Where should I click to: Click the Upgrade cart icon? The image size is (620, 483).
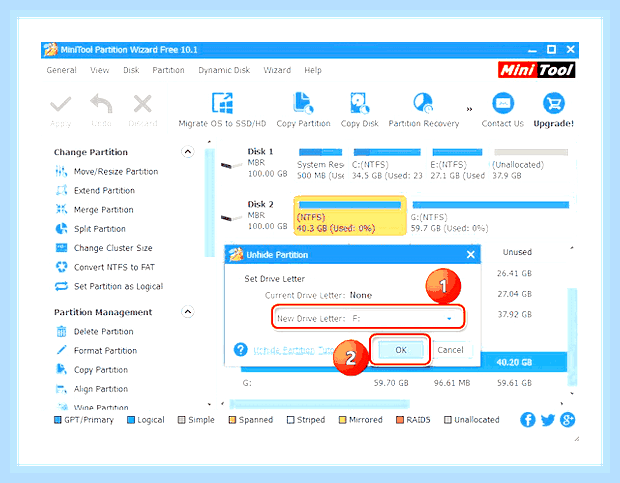(x=554, y=103)
